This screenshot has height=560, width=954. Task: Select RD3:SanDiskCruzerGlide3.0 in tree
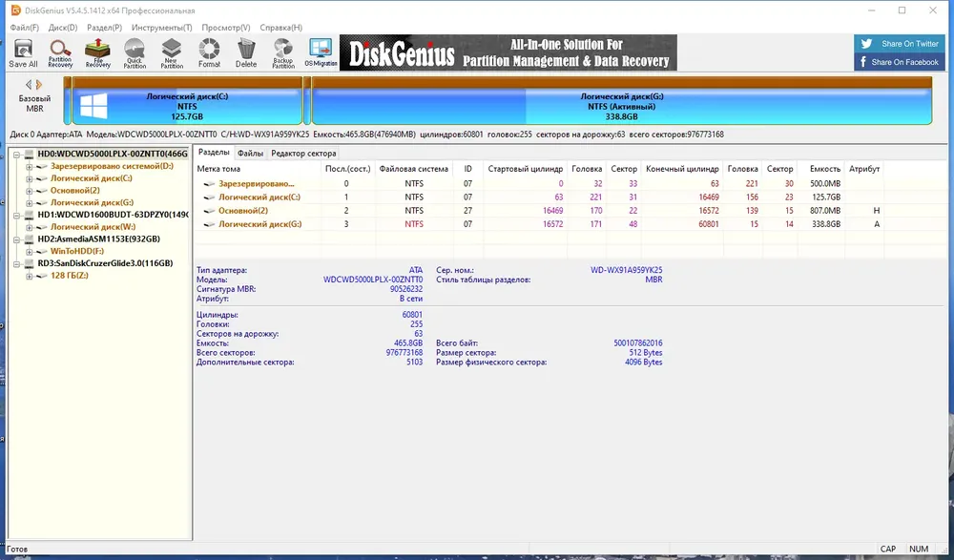[x=105, y=263]
